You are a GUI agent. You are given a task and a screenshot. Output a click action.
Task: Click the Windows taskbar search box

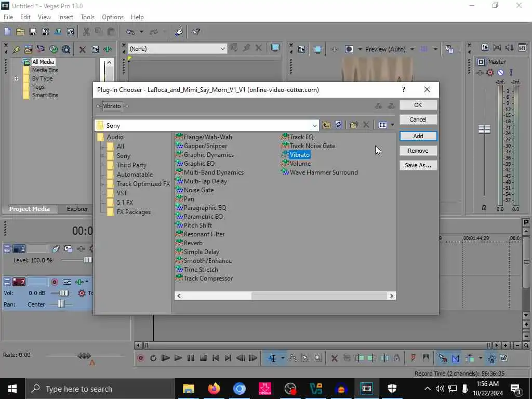(x=100, y=389)
